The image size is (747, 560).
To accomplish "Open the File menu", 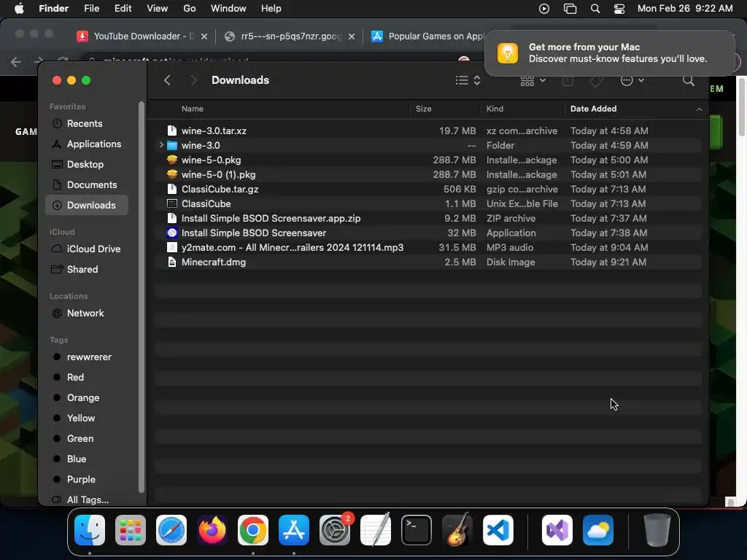I will (91, 9).
